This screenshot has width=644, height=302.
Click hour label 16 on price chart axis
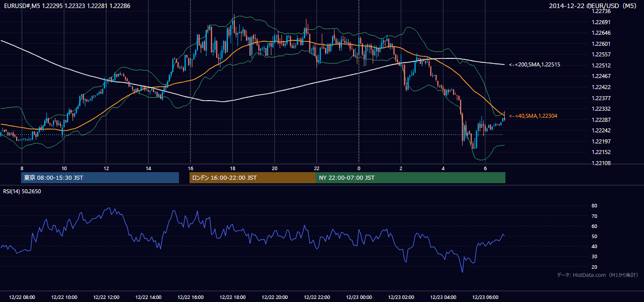(x=190, y=168)
